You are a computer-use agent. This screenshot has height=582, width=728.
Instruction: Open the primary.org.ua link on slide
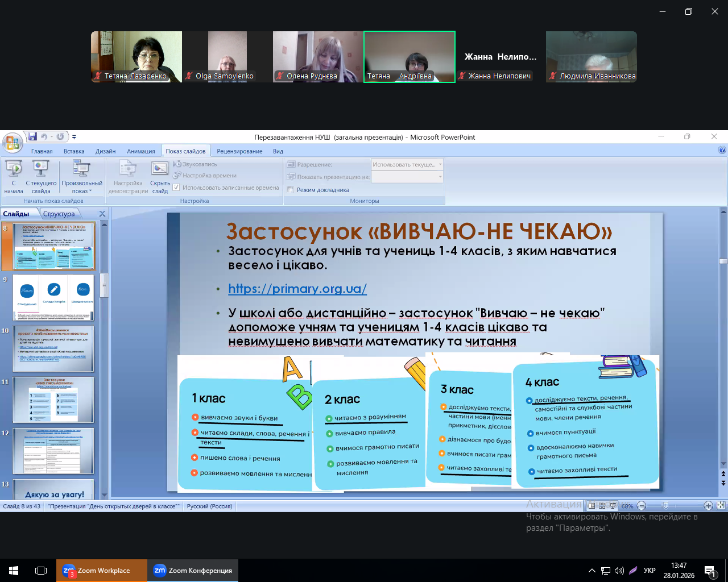coord(297,289)
